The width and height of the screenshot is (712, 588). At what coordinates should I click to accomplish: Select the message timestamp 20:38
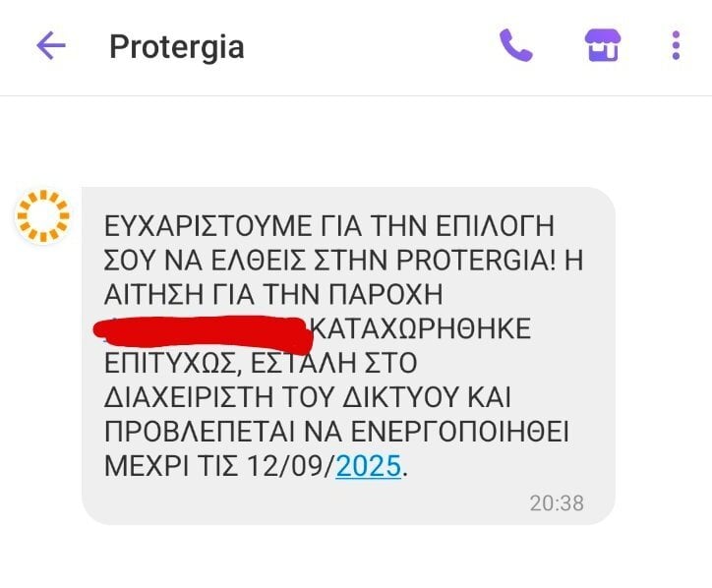click(x=557, y=503)
